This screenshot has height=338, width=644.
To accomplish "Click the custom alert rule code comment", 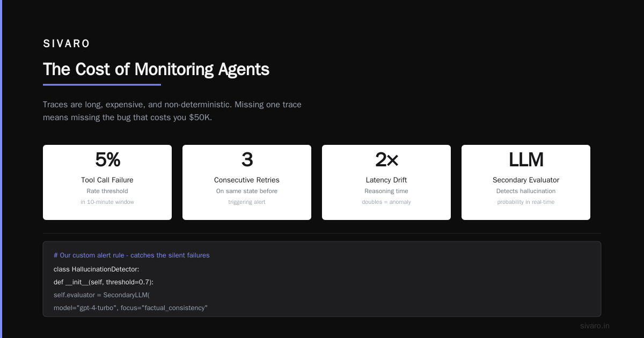I will click(131, 255).
